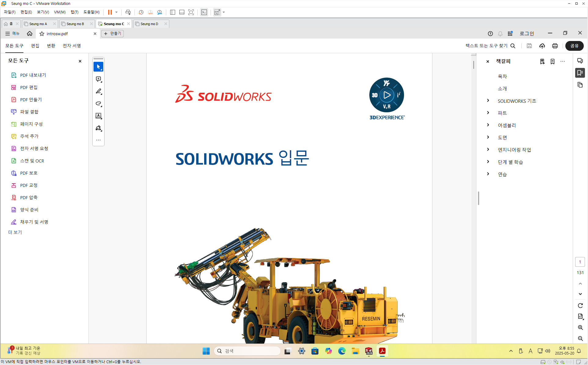Click the 더 보기 link in tools panel
The height and width of the screenshot is (365, 588).
pos(15,232)
